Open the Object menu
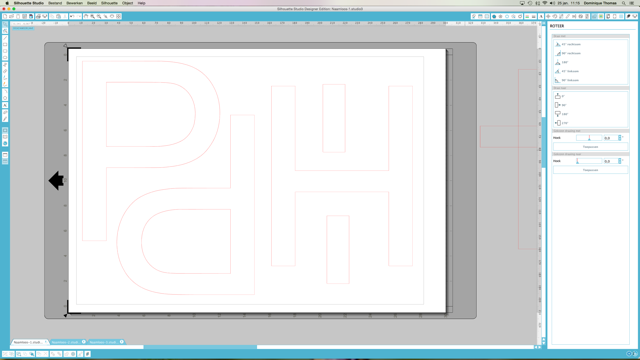The width and height of the screenshot is (640, 360). [x=127, y=3]
